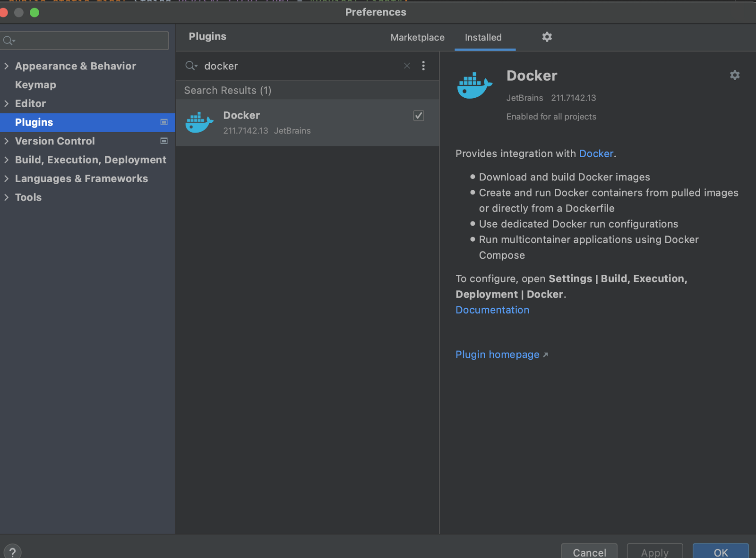Open the Plugin homepage link

tap(497, 355)
